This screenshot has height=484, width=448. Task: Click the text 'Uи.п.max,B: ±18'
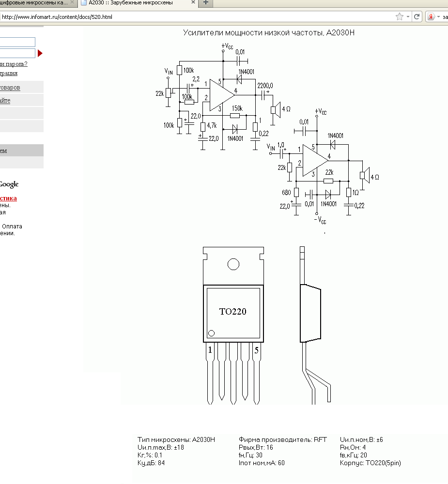pos(161,447)
